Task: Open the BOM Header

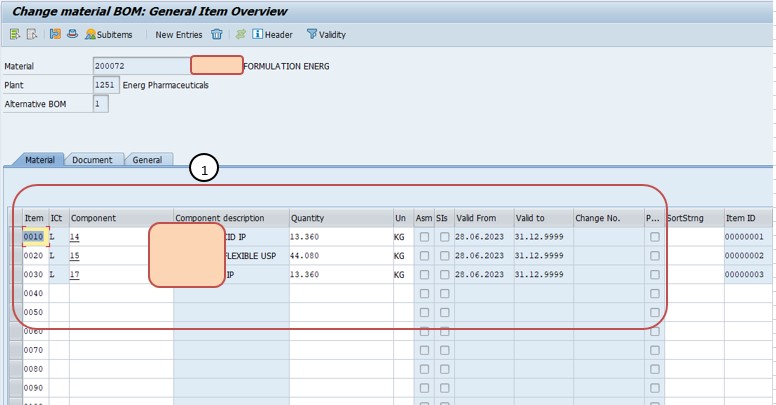Action: pyautogui.click(x=272, y=34)
